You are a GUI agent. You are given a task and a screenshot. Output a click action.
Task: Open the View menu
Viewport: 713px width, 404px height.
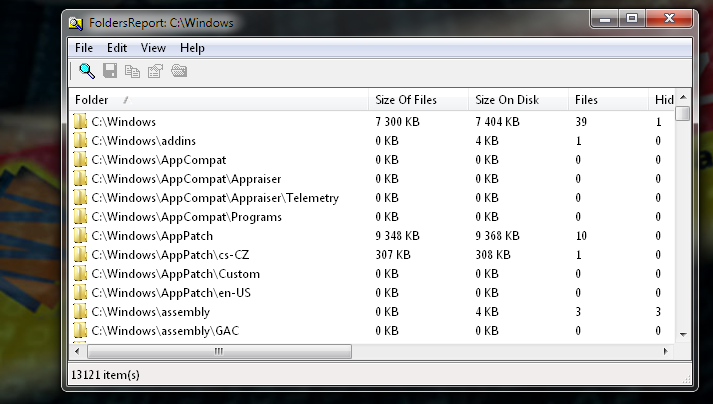(153, 47)
